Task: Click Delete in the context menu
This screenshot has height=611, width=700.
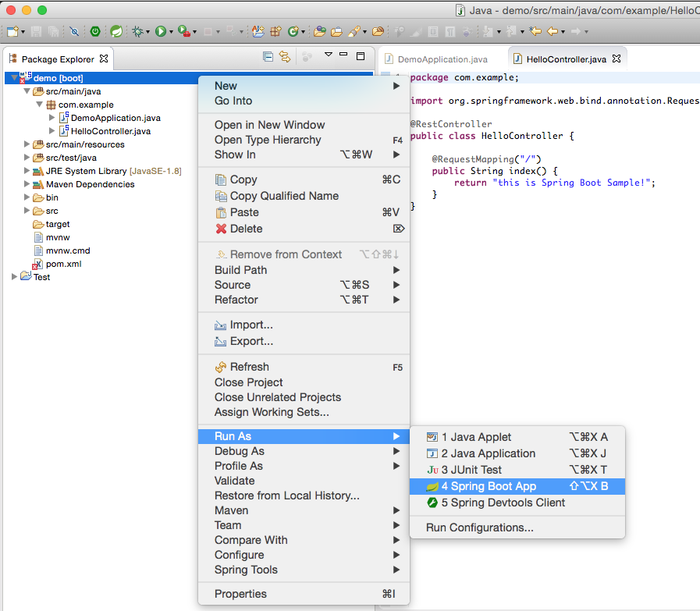Action: coord(304,229)
